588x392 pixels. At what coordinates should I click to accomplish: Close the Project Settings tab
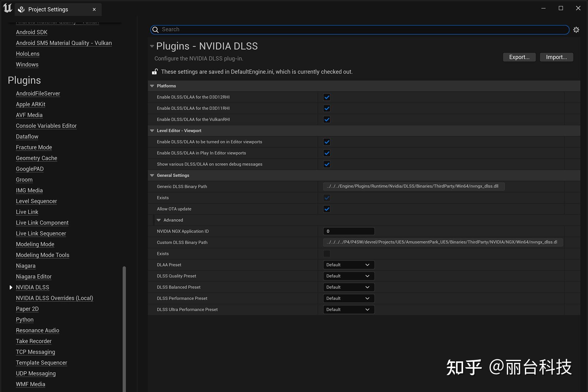coord(94,9)
